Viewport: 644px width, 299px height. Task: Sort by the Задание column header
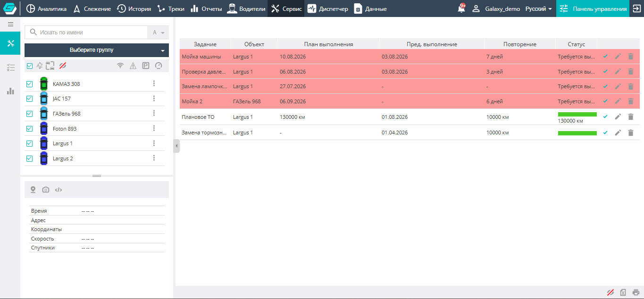click(205, 44)
